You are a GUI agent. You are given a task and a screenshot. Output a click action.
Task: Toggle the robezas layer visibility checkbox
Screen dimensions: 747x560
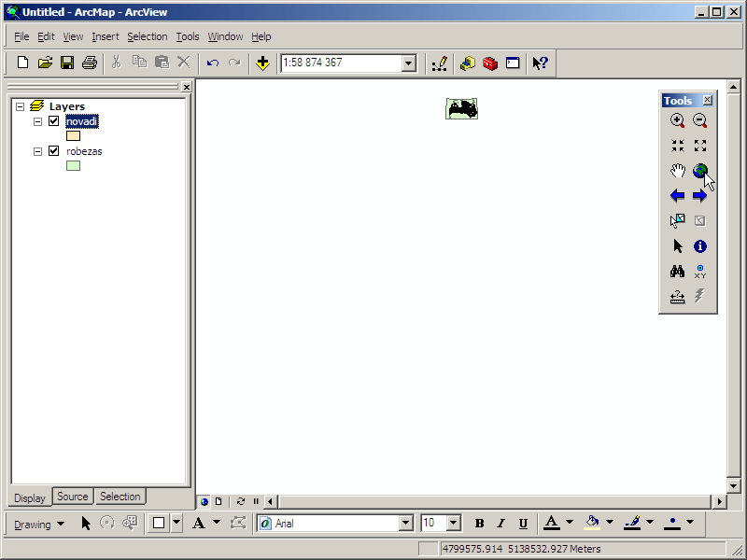(x=54, y=151)
